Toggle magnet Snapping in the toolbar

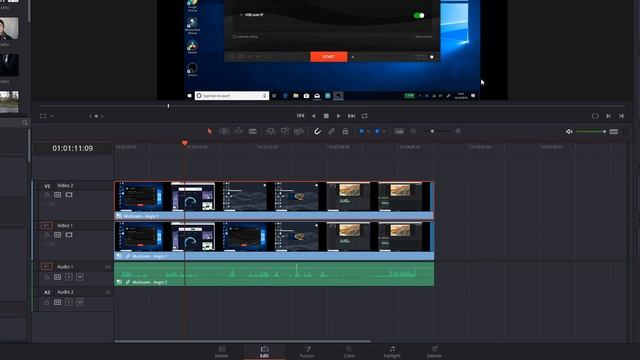coord(317,131)
